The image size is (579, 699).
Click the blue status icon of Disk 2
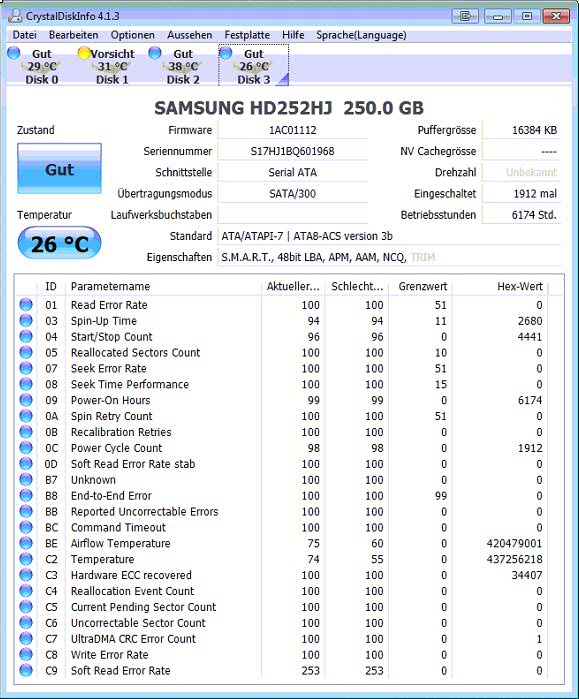[x=155, y=53]
